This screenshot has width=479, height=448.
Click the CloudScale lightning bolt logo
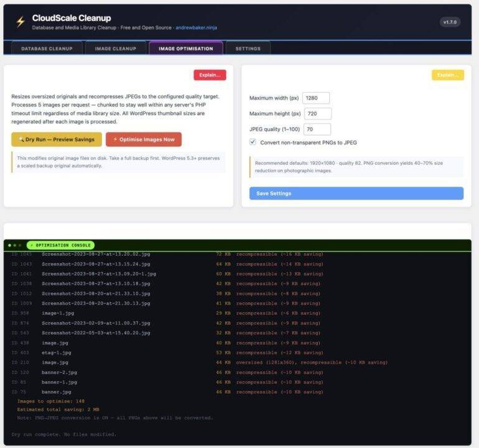pos(21,22)
